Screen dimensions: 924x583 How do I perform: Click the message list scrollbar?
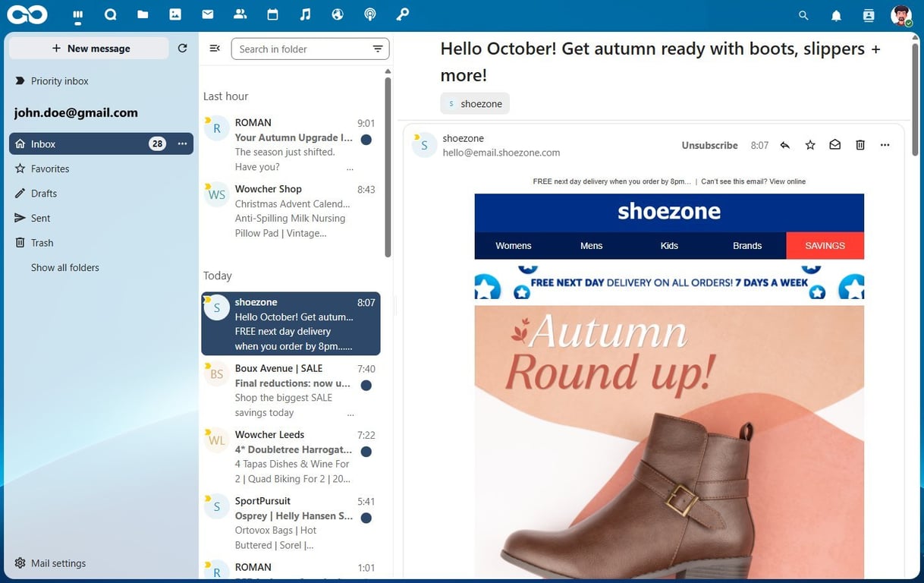[x=388, y=167]
